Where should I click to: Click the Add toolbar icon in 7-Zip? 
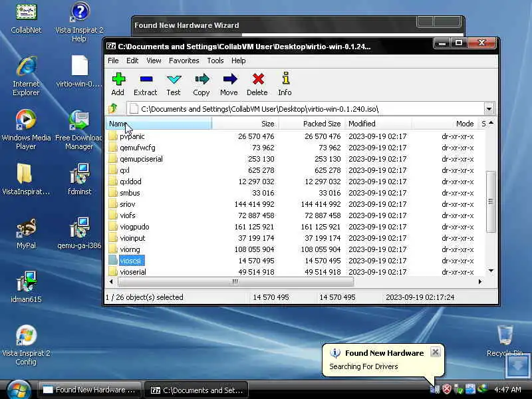(x=118, y=79)
